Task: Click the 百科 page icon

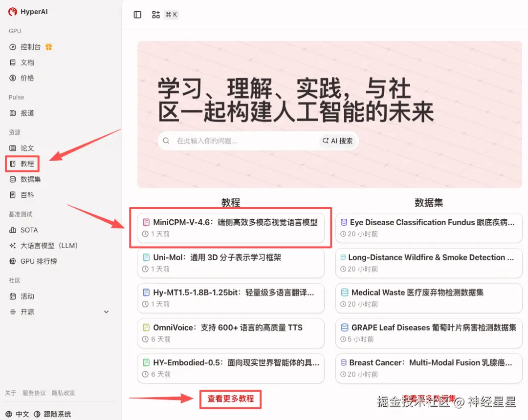Action: point(13,195)
